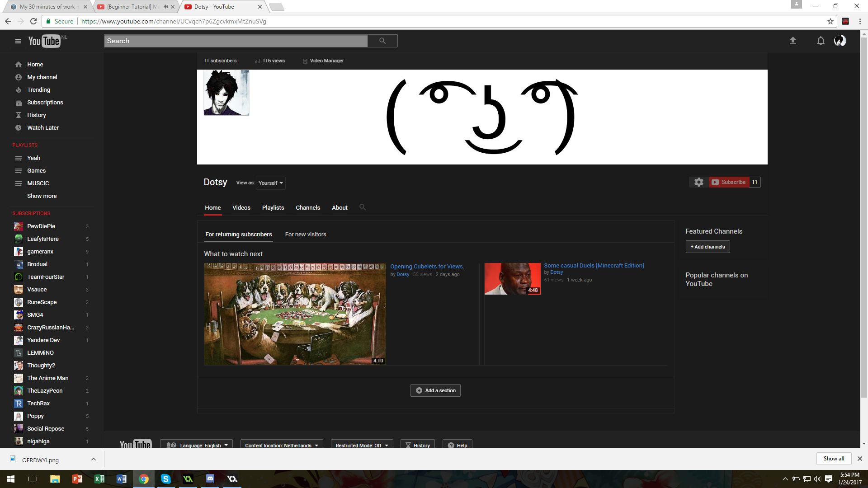This screenshot has height=488, width=868.
Task: Open View as Yourself dropdown
Action: (x=270, y=183)
